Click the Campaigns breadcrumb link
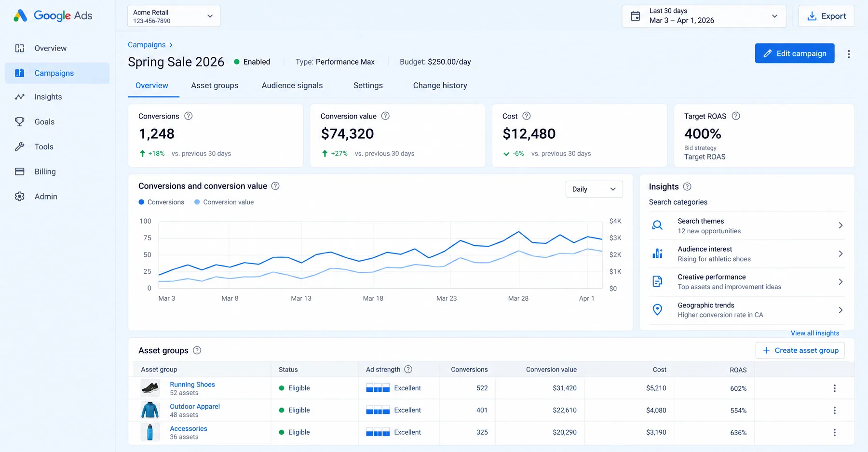This screenshot has width=868, height=452. click(x=147, y=45)
